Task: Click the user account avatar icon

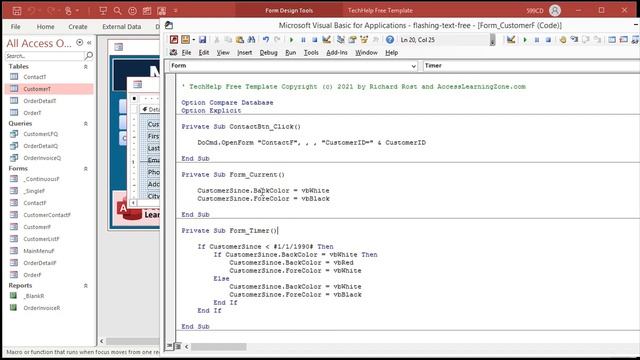Action: click(555, 11)
